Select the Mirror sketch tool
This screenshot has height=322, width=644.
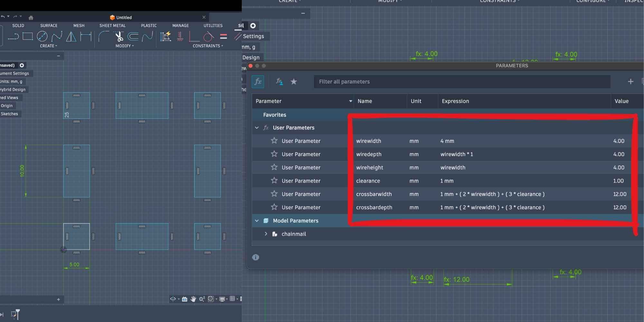[x=71, y=36]
